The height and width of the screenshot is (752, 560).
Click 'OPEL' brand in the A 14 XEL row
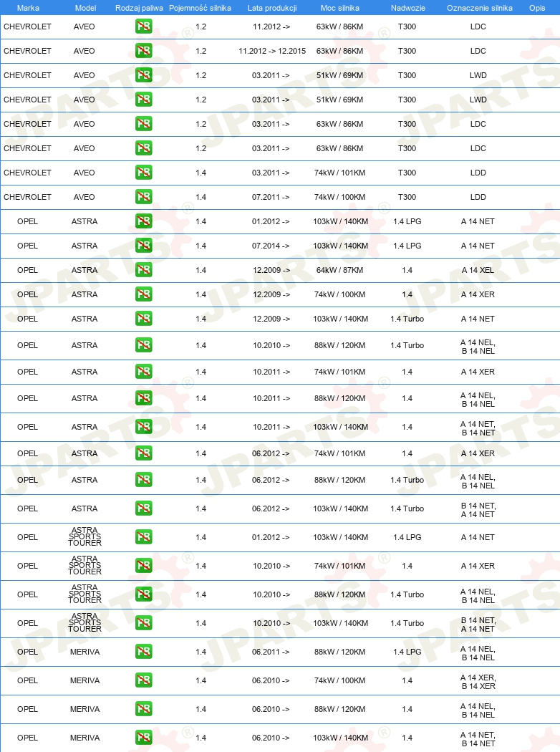[27, 270]
